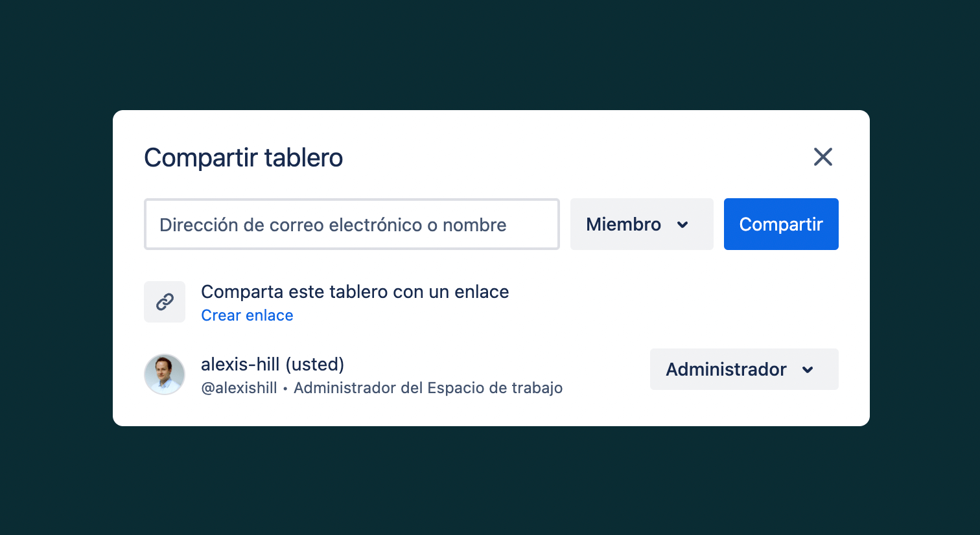The image size is (980, 535).
Task: Follow the Crear enlace link
Action: [247, 315]
